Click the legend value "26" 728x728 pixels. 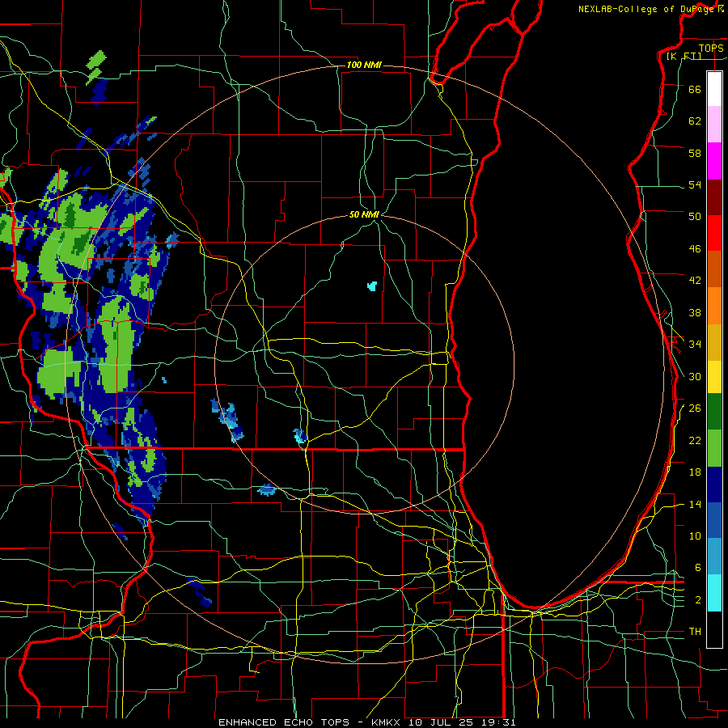click(695, 408)
